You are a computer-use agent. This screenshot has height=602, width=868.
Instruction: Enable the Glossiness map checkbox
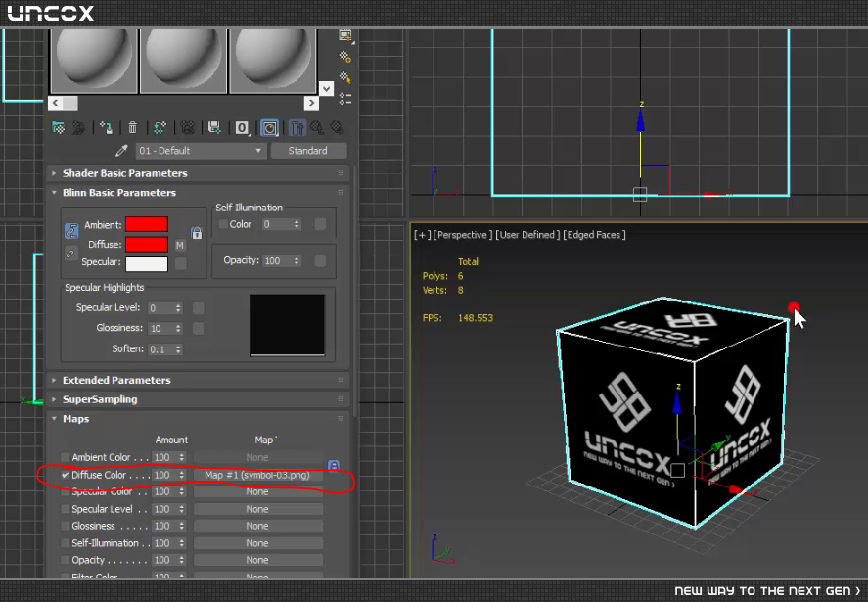coord(66,526)
